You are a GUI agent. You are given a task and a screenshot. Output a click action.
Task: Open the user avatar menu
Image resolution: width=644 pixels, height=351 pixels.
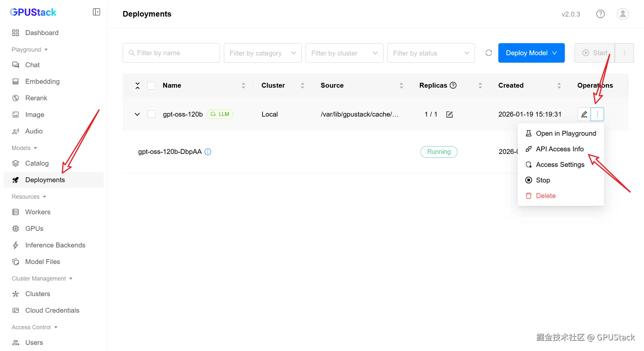click(x=623, y=14)
